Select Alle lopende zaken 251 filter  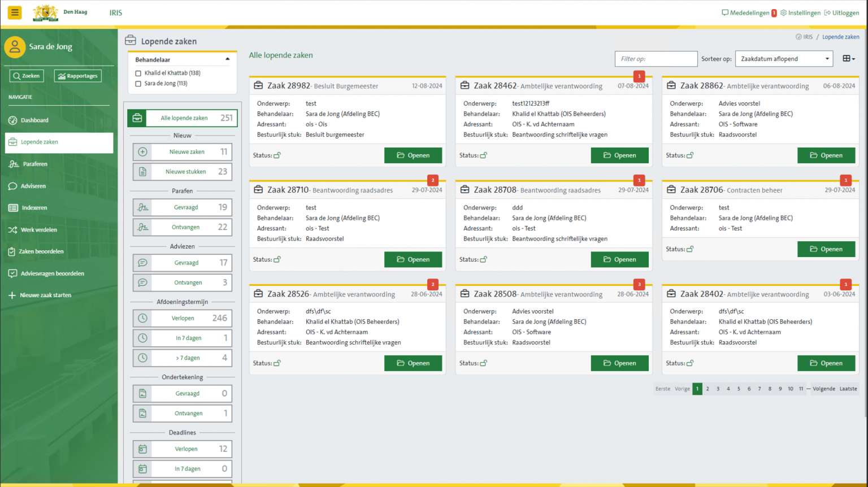[x=182, y=118]
